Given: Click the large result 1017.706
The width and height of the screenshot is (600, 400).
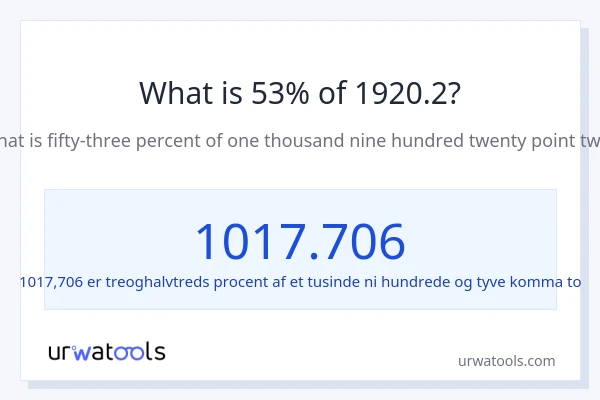Looking at the screenshot, I should coord(300,242).
